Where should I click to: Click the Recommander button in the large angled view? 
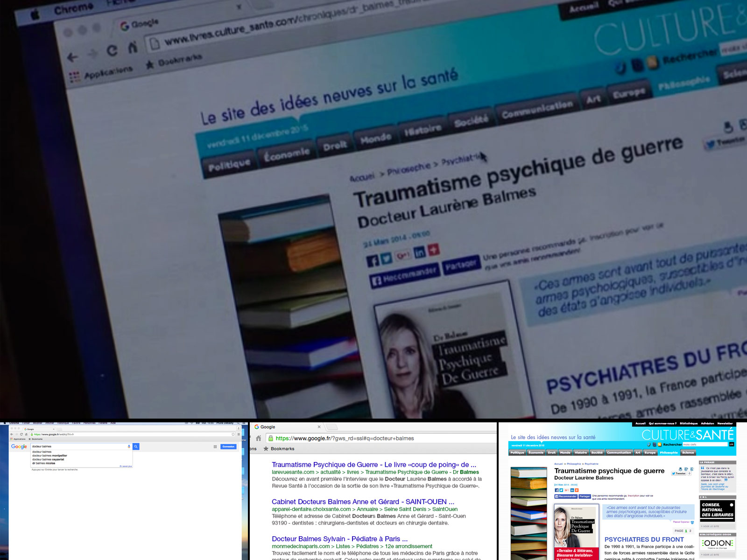point(405,275)
